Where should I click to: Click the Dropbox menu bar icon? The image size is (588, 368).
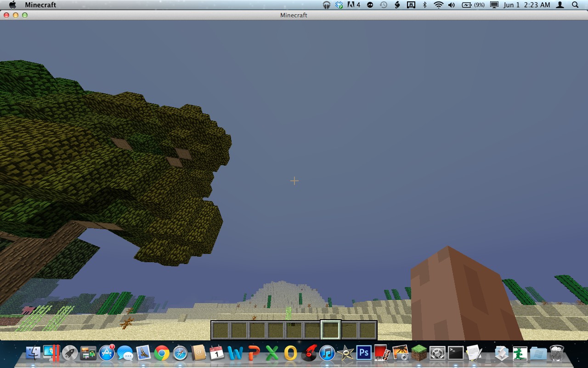tap(338, 5)
